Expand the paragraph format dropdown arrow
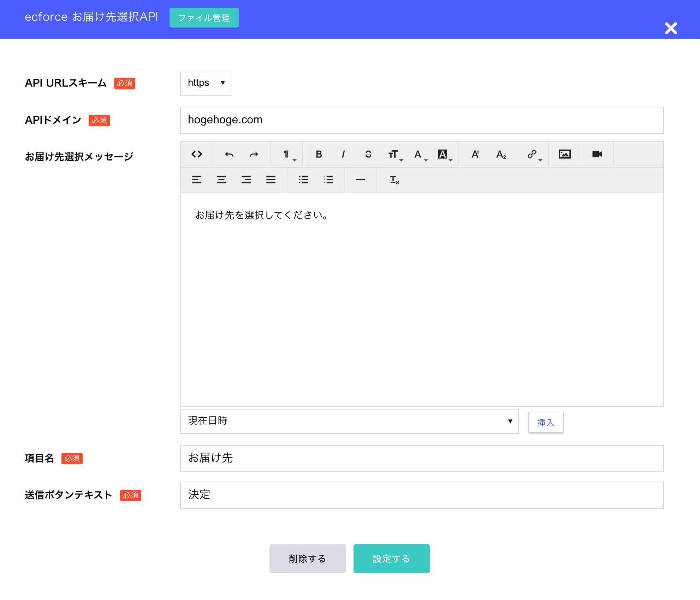Image resolution: width=700 pixels, height=600 pixels. [295, 159]
